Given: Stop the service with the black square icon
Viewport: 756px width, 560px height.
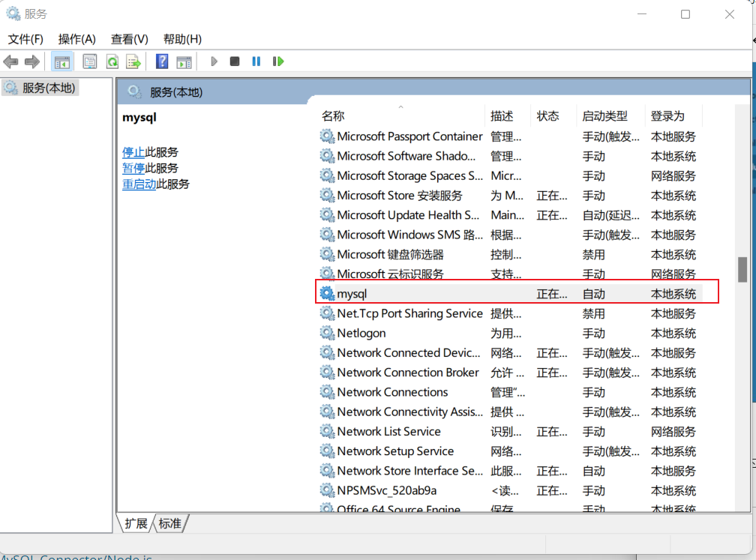Looking at the screenshot, I should click(234, 61).
